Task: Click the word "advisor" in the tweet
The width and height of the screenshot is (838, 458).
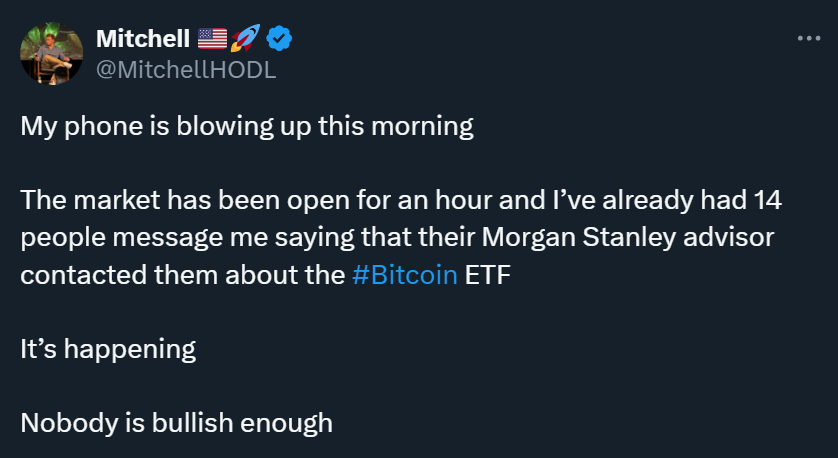Action: click(x=721, y=239)
